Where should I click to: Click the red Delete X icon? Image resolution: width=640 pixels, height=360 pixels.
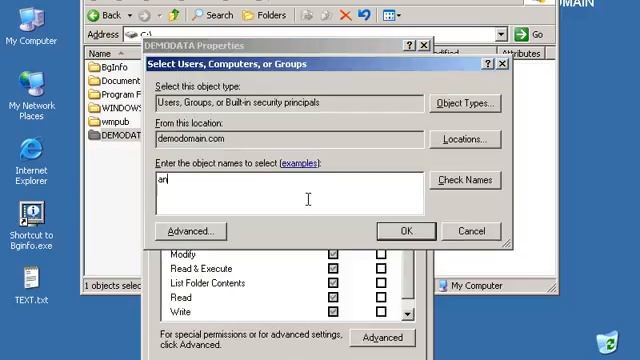pos(345,16)
